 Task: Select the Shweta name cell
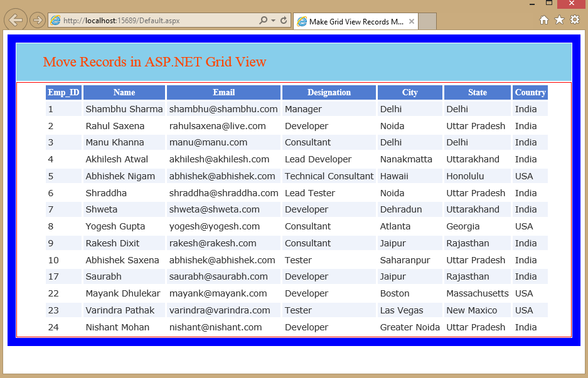(124, 209)
